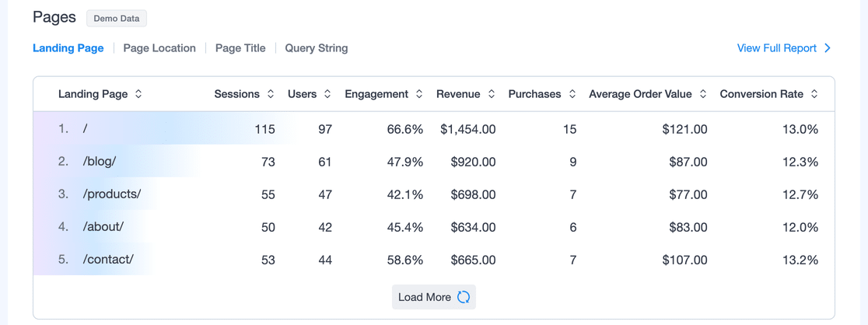Screen dimensions: 868x325
Task: Click the 97 users value
Action: pos(325,130)
